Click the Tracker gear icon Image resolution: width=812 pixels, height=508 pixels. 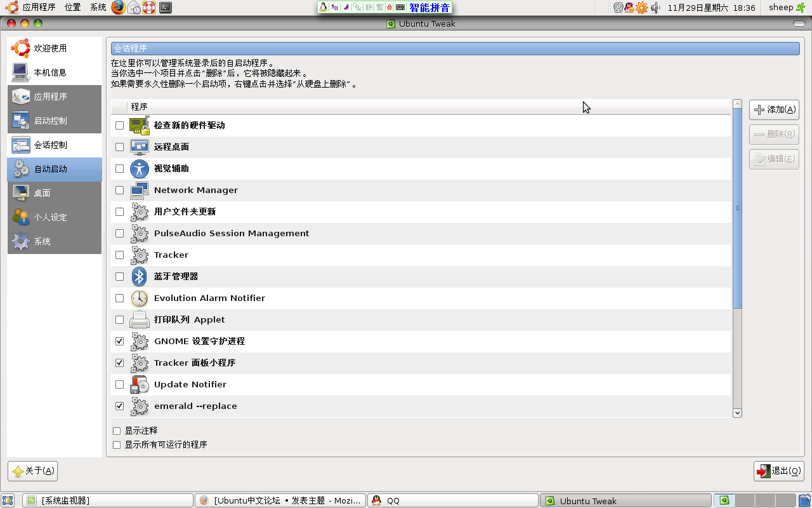coord(139,255)
